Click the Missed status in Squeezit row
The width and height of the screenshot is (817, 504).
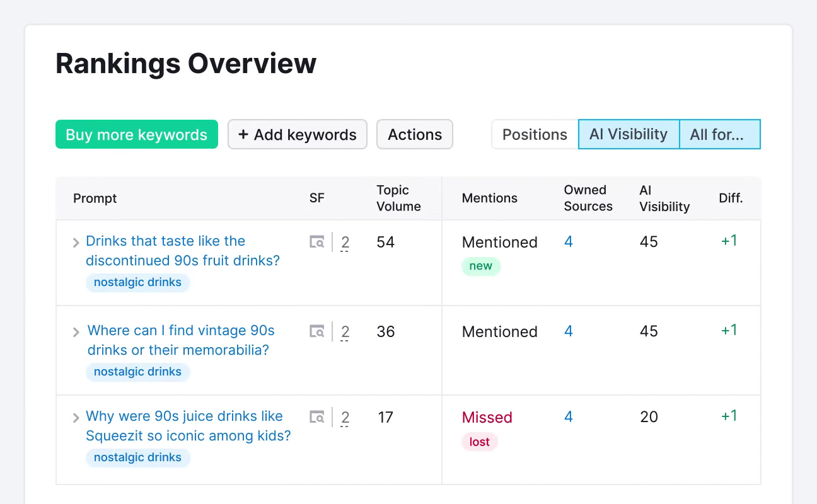[487, 417]
